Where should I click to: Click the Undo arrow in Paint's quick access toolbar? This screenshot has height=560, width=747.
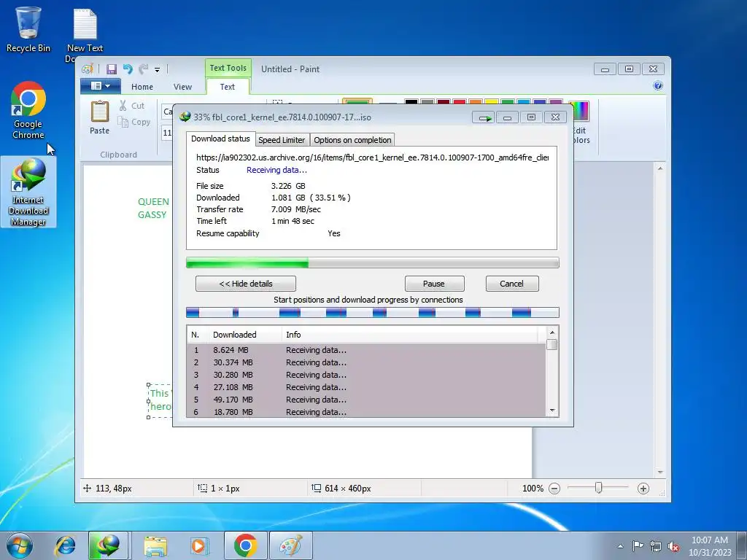point(128,69)
